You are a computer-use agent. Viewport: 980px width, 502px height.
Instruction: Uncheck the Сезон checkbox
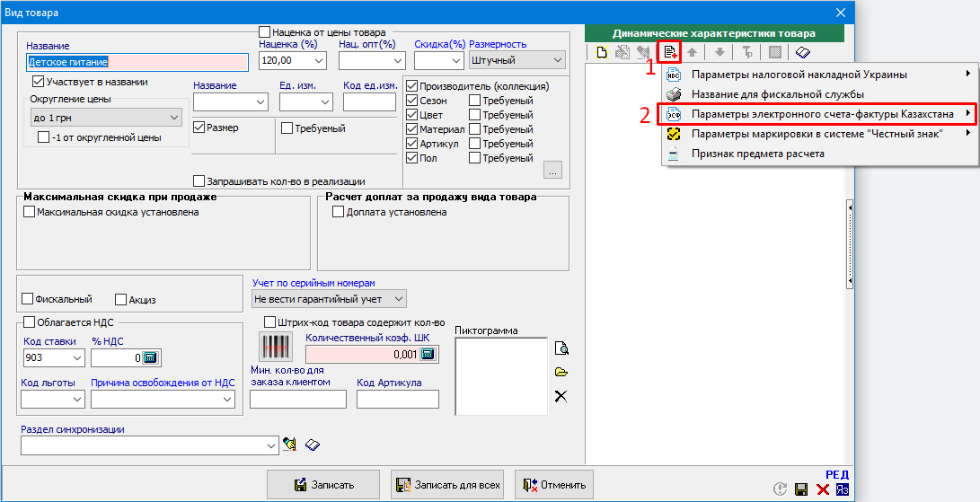click(x=412, y=101)
